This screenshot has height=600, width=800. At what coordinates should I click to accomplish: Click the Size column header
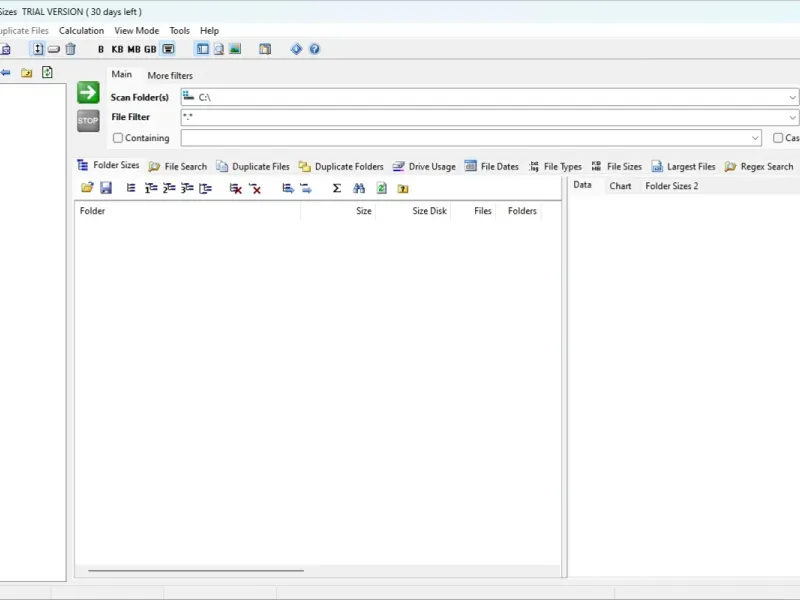point(364,211)
